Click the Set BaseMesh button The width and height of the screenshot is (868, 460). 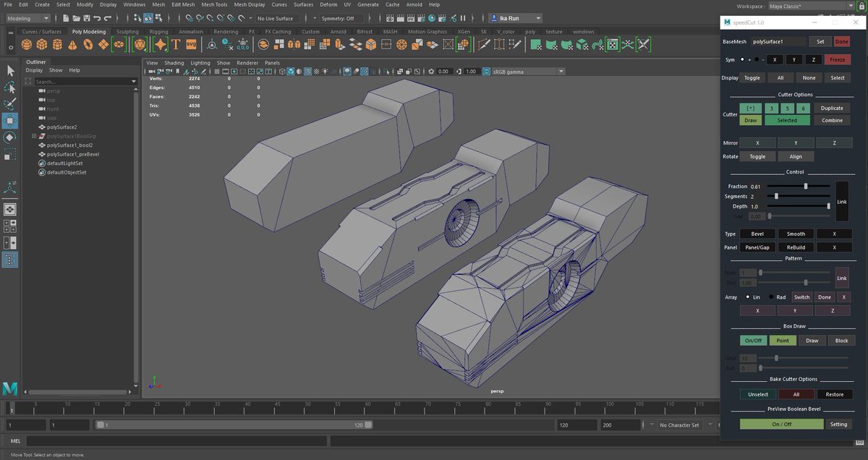[x=820, y=41]
